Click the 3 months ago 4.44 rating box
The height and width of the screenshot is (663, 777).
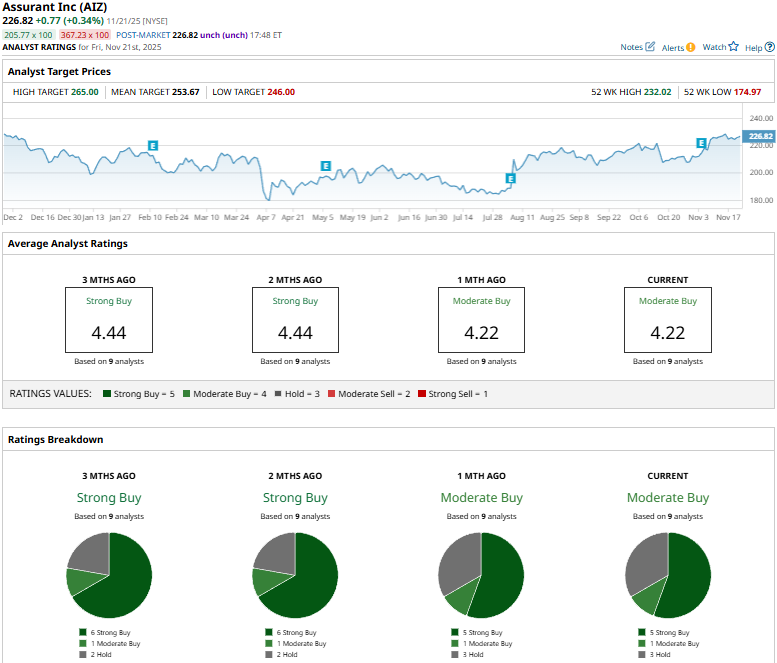[x=109, y=320]
